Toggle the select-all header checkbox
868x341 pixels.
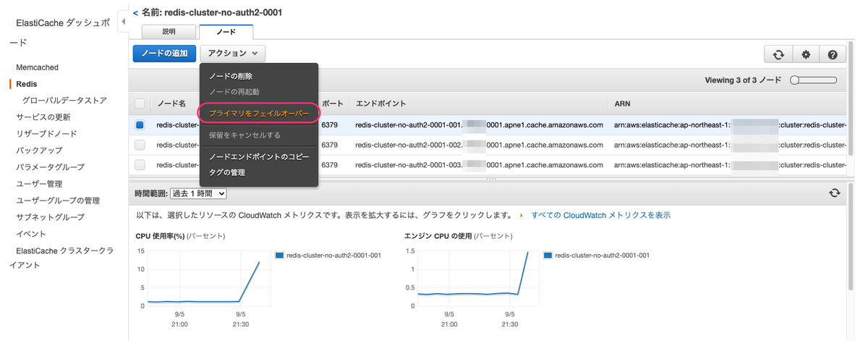click(140, 104)
